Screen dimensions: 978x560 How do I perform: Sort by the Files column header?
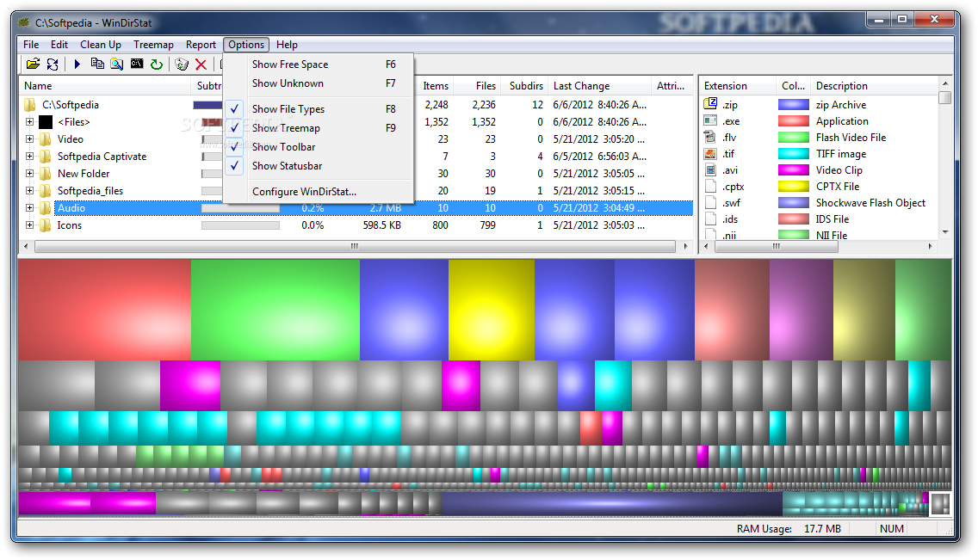477,86
